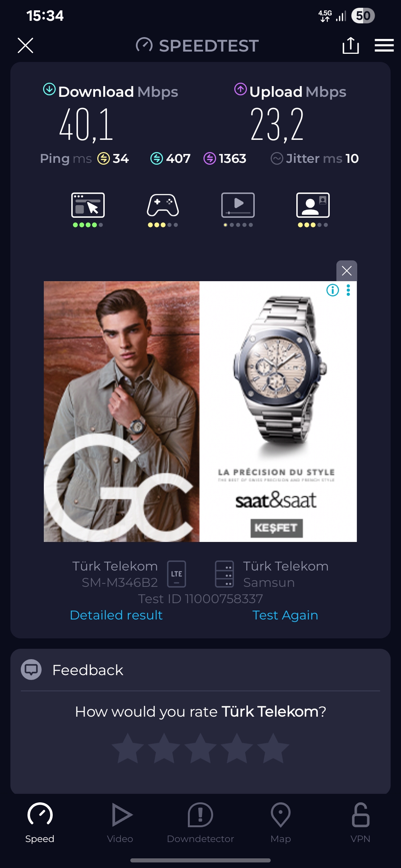The height and width of the screenshot is (868, 401).
Task: Rate Türk Telekom with the first star
Action: pos(128,748)
